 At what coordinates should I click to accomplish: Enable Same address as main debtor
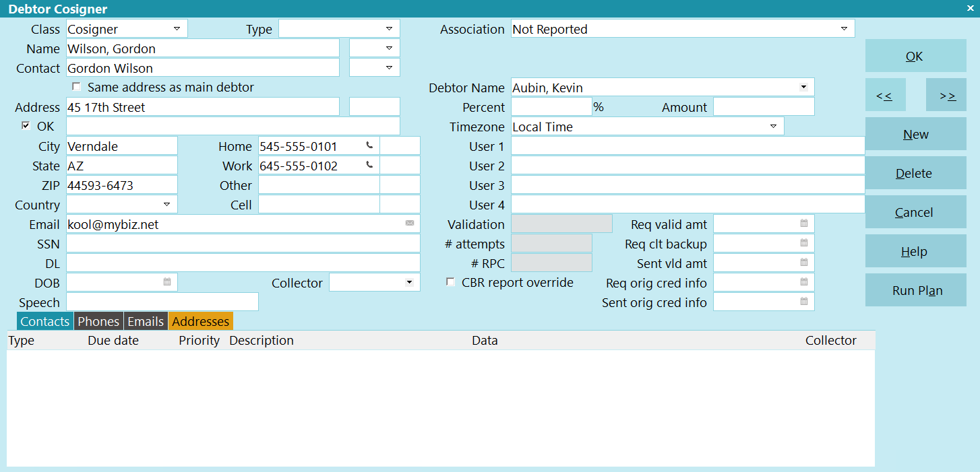pyautogui.click(x=76, y=87)
